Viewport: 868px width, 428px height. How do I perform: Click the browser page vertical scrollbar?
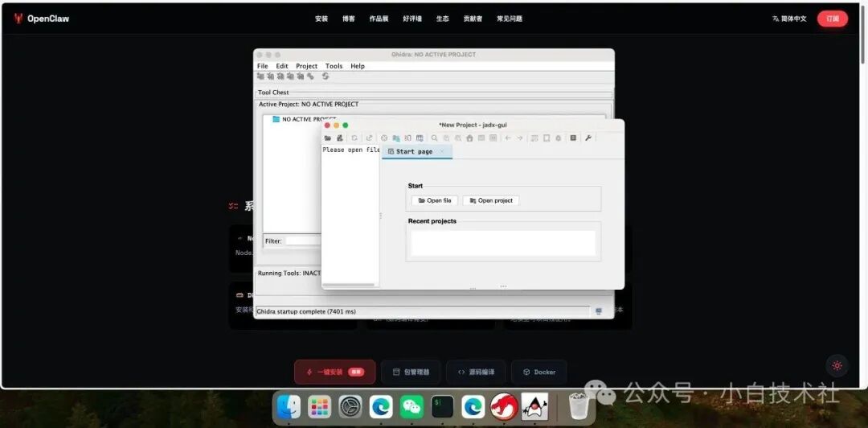tap(863, 33)
